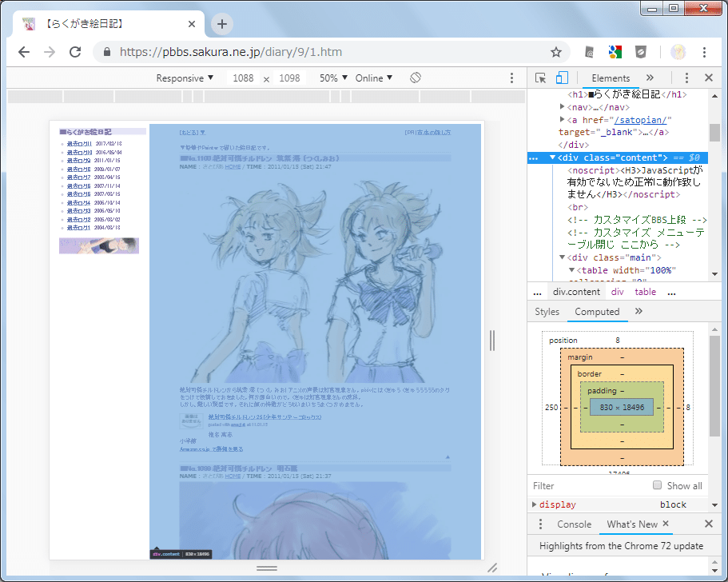The width and height of the screenshot is (728, 582).
Task: Close the らくがき絵日記 tab
Action: click(191, 24)
